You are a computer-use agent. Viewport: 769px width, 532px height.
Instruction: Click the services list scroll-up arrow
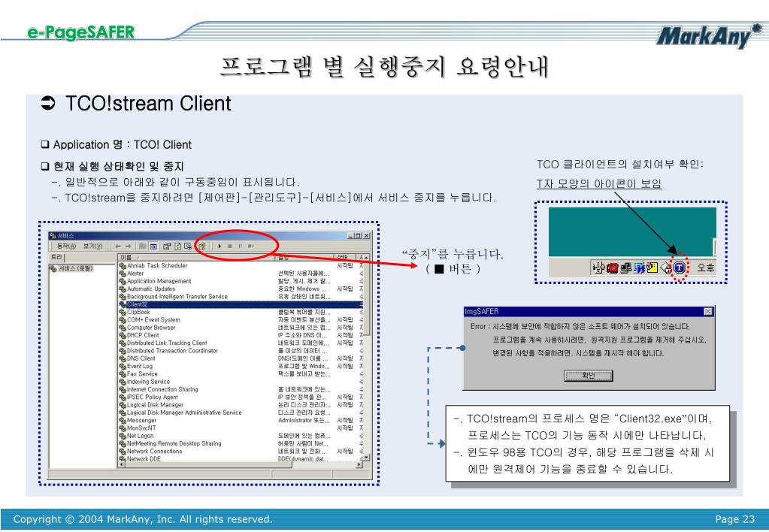(366, 257)
